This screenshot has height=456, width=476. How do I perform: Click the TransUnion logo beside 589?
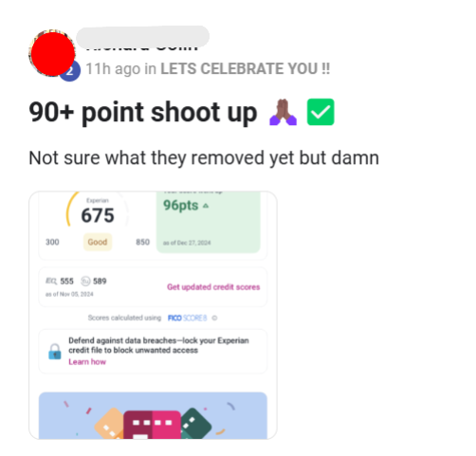tap(85, 281)
